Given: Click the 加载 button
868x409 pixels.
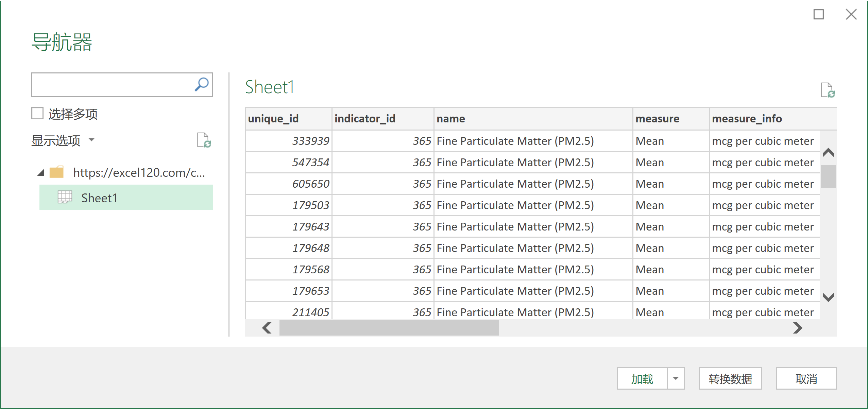Looking at the screenshot, I should (642, 378).
